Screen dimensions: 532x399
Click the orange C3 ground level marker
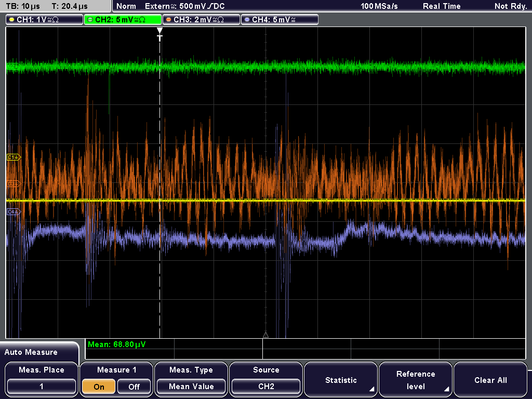point(14,183)
